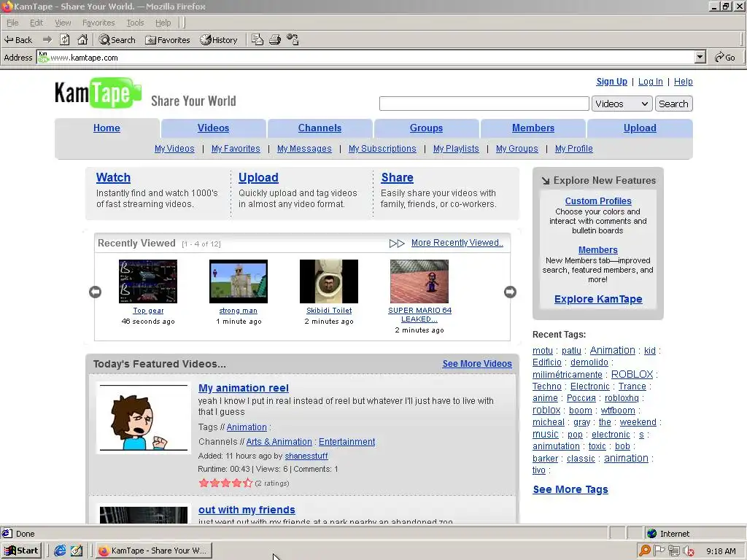Screen dimensions: 747x560
Task: Click the second quick launch icon with pencil
Action: coord(76,551)
